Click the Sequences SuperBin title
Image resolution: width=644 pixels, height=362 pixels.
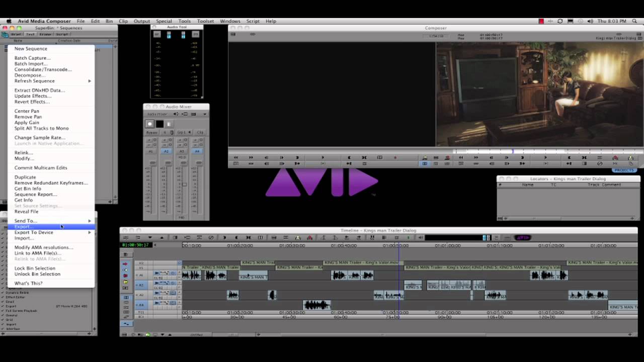pos(58,28)
